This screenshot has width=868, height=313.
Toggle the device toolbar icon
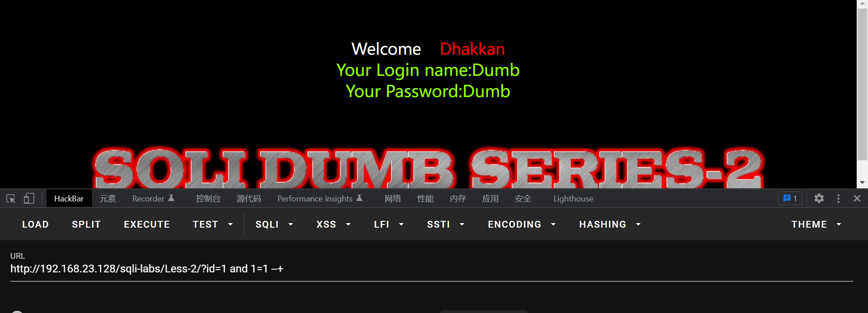coord(29,198)
